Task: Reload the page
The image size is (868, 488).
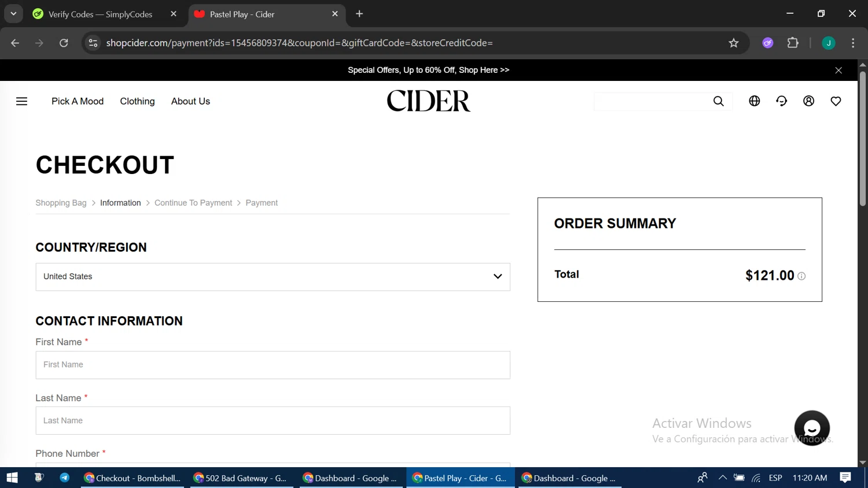Action: [x=64, y=43]
